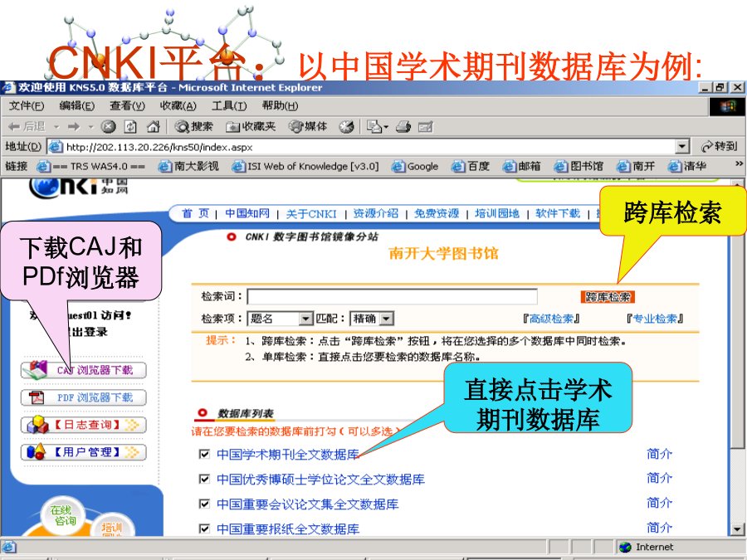
Task: Open the 查看(V) menu
Action: (x=127, y=105)
